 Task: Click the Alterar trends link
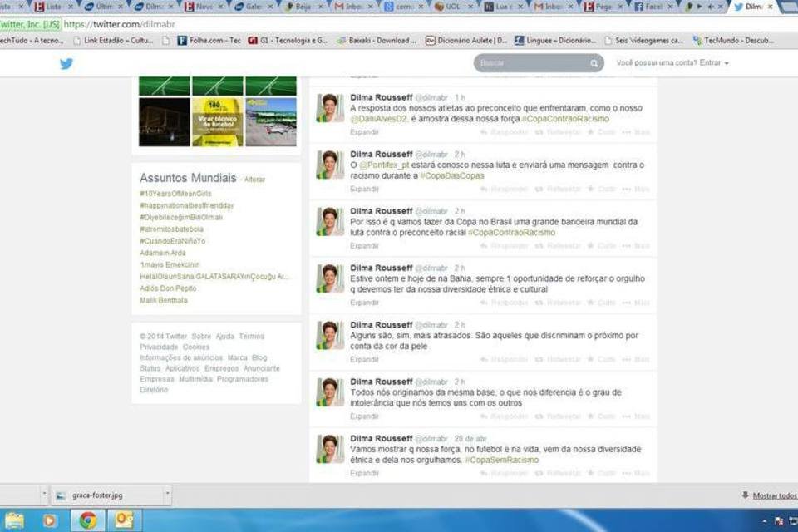tap(254, 180)
